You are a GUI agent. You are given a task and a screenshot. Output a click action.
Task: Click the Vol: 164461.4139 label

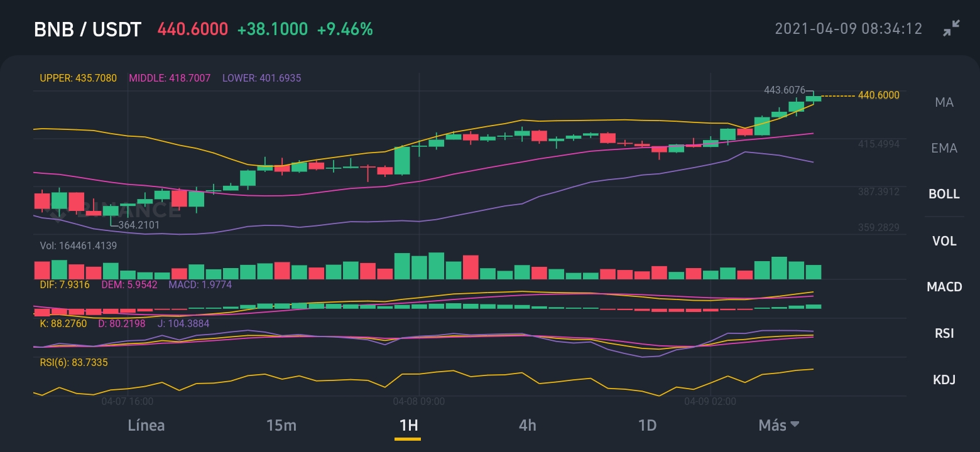78,246
